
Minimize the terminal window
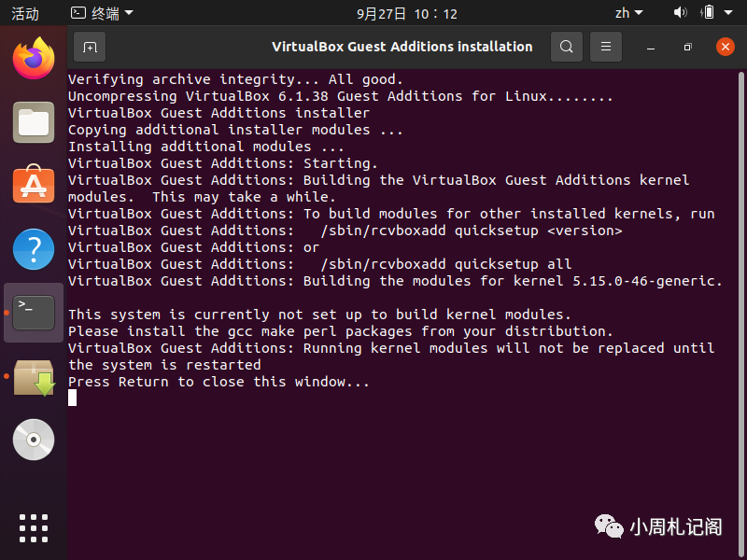[x=651, y=48]
